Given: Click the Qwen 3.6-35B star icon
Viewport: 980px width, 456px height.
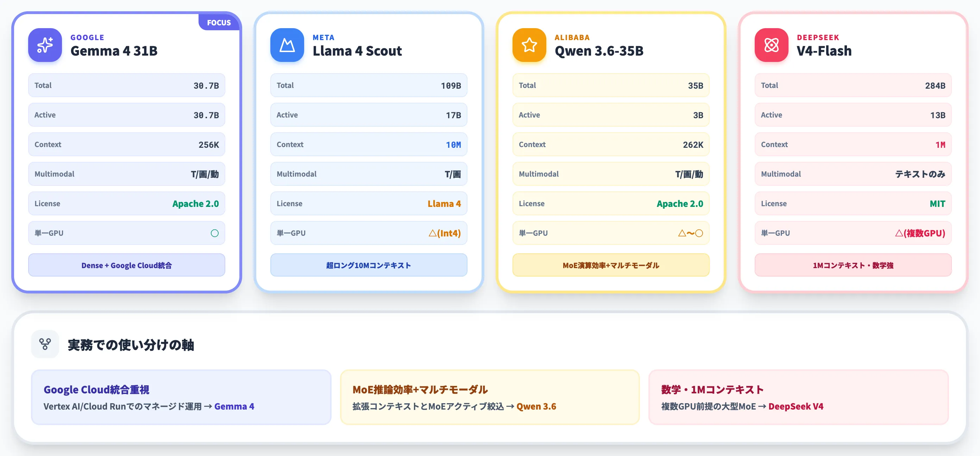Looking at the screenshot, I should point(529,45).
